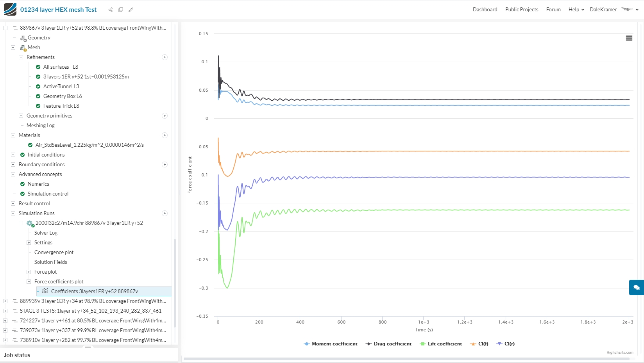Viewport: 644px width, 363px height.
Task: Add a new refinement with plus icon
Action: click(165, 57)
